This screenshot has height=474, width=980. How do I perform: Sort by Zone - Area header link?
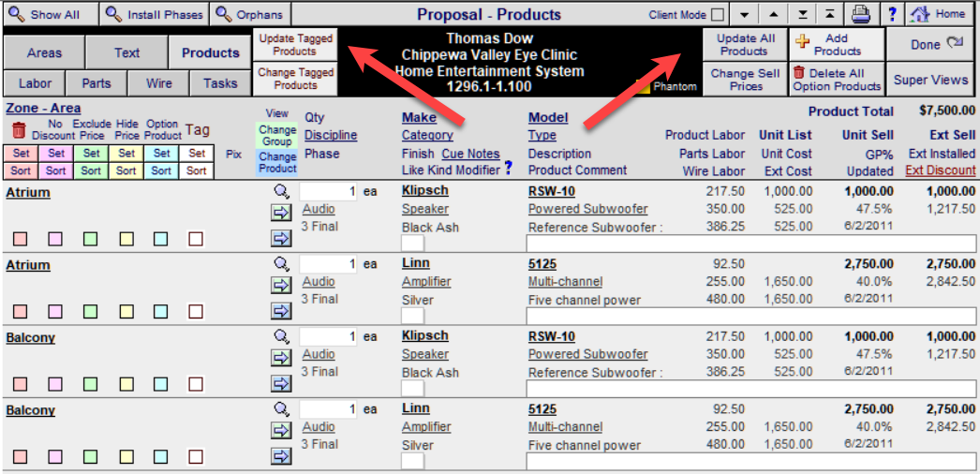click(x=43, y=108)
